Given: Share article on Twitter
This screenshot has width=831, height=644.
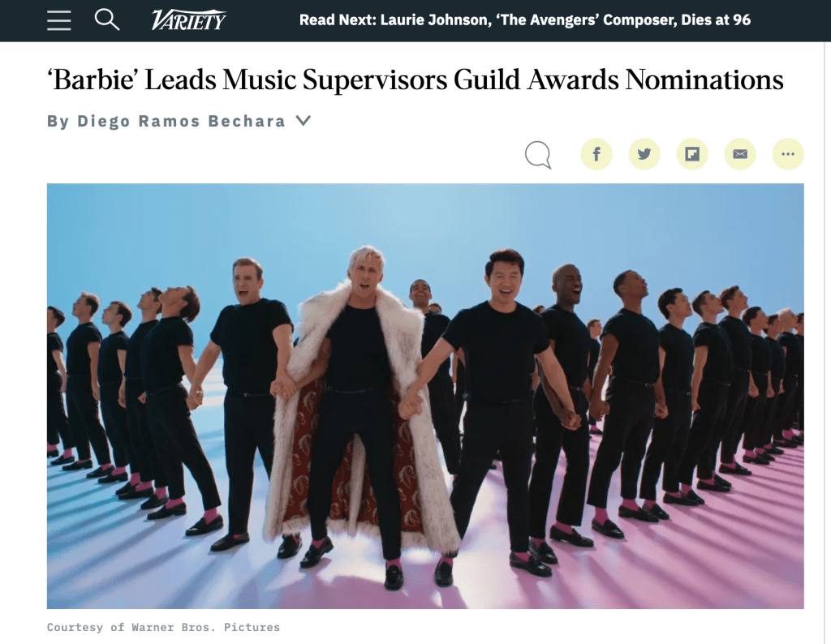Looking at the screenshot, I should click(x=644, y=154).
